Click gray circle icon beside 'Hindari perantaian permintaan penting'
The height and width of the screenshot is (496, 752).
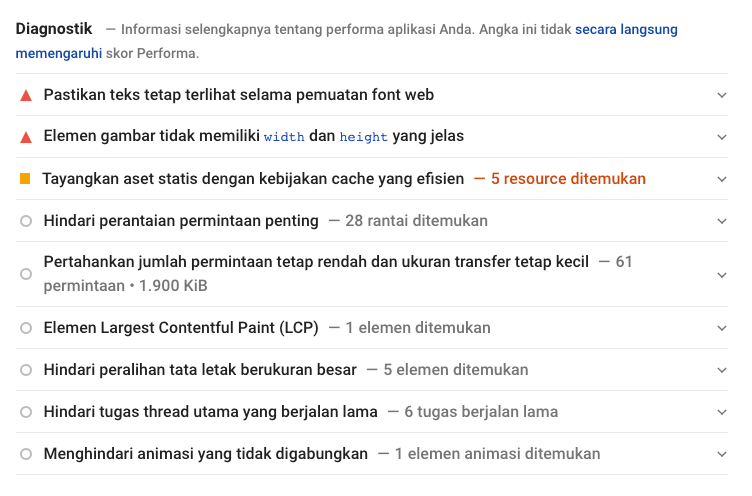26,221
